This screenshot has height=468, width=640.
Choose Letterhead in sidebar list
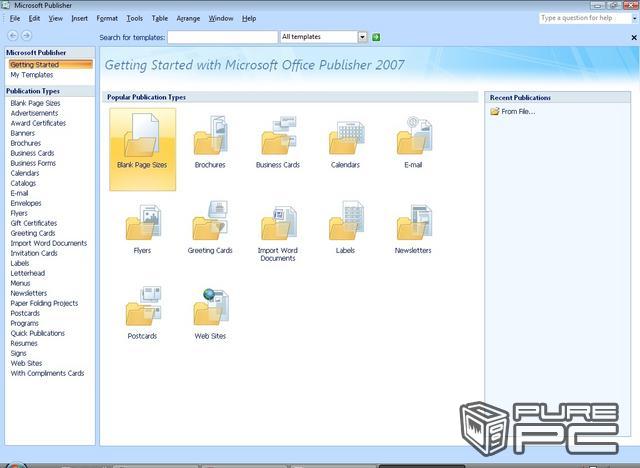pos(27,273)
